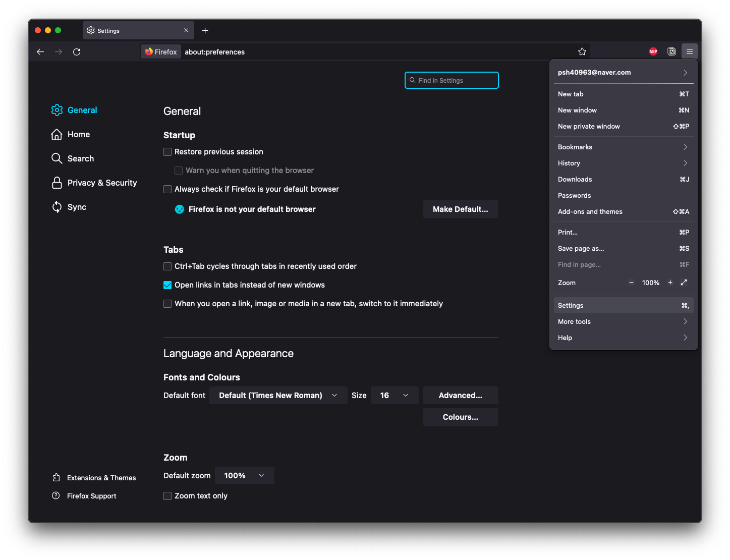
Task: Choose Save page as… from the menu
Action: pyautogui.click(x=624, y=248)
